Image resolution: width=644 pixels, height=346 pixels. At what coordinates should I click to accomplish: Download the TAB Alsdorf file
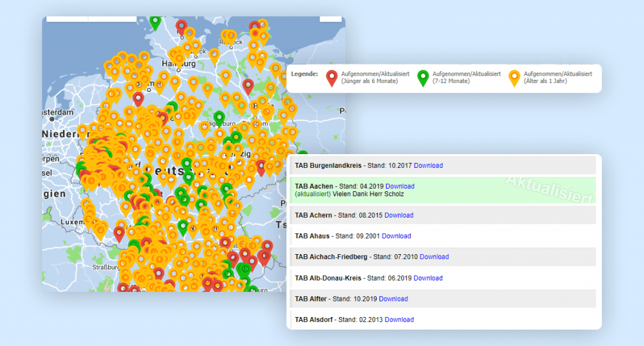399,320
